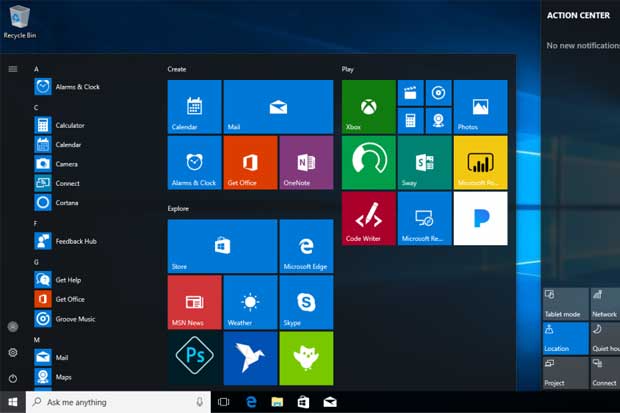Expand the Start hamburger menu

(13, 69)
